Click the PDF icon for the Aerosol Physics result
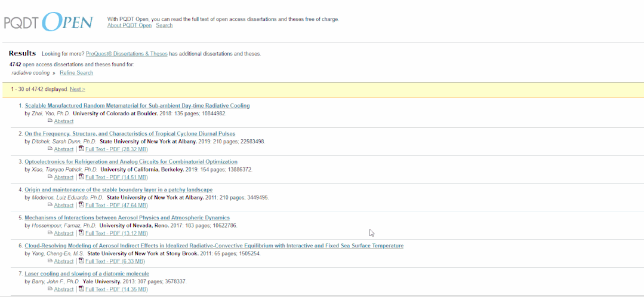644x297 pixels. 82,233
